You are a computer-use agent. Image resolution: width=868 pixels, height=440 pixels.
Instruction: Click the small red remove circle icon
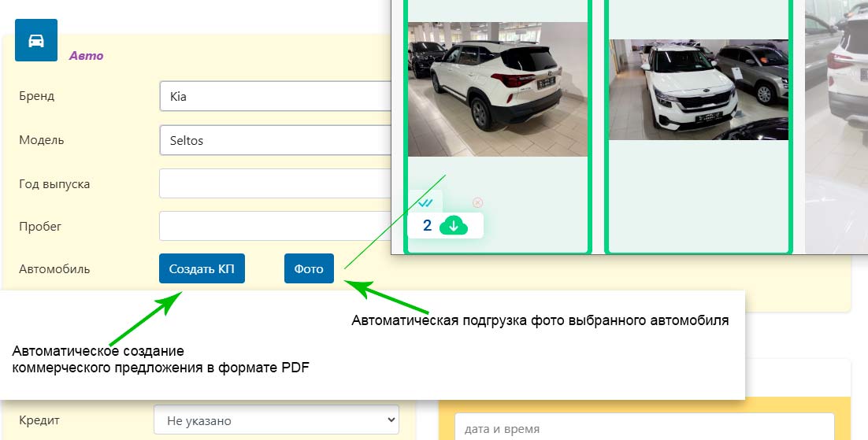478,202
